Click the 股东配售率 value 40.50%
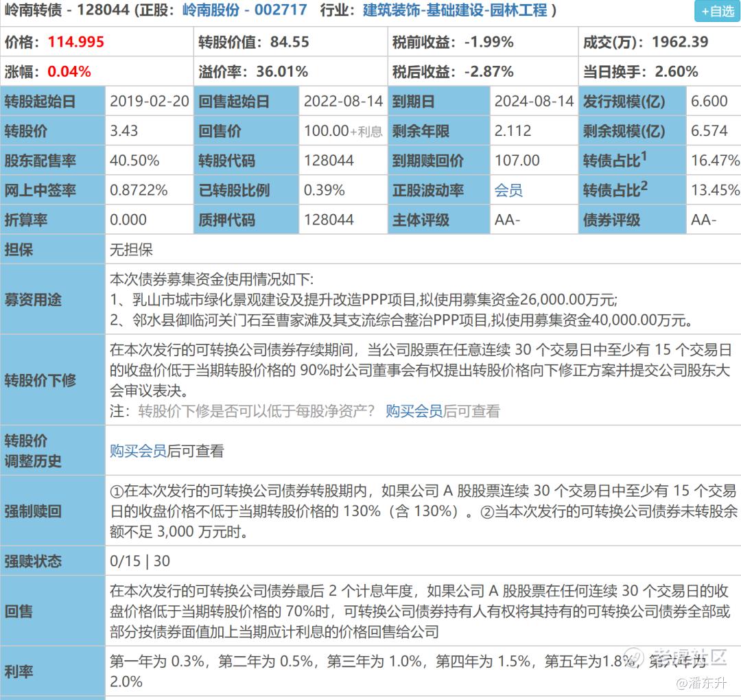The width and height of the screenshot is (741, 700). [134, 160]
